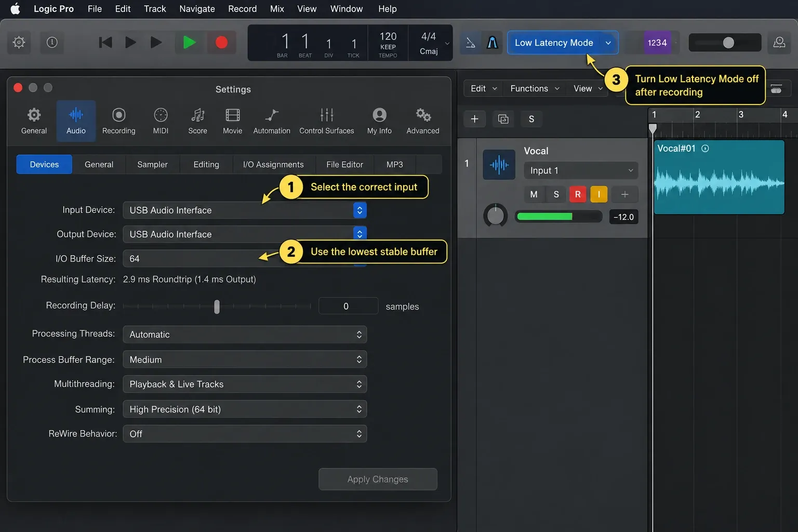Click play from selection button

click(131, 43)
